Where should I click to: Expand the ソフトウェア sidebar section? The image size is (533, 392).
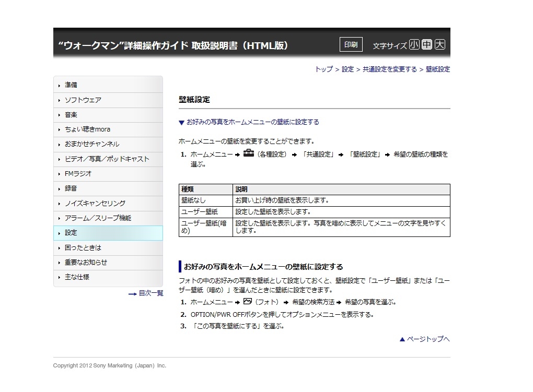[x=83, y=100]
